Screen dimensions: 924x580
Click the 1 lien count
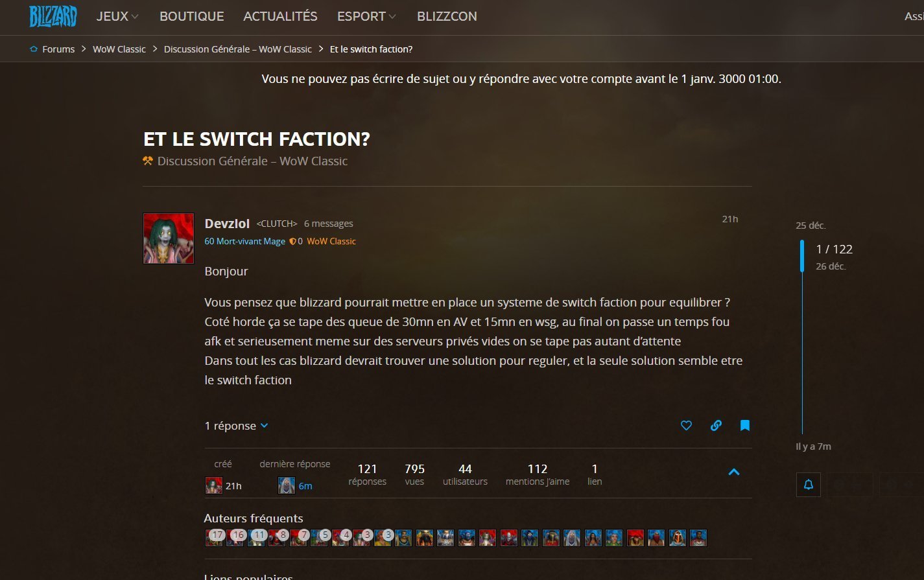pyautogui.click(x=595, y=474)
